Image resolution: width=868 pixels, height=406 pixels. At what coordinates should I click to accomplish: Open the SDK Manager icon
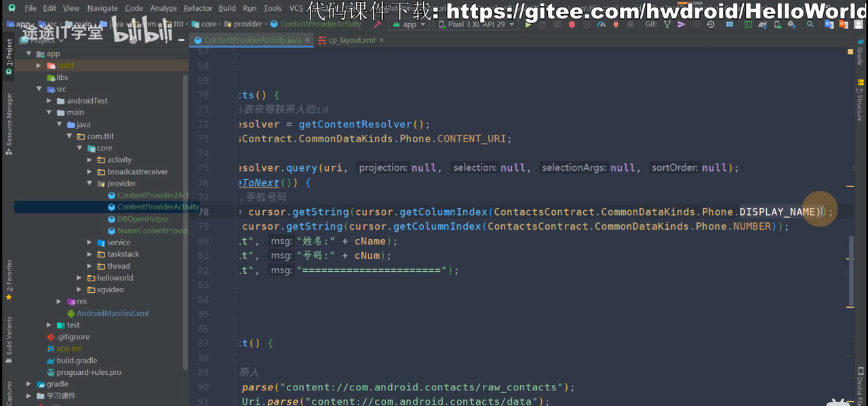[791, 24]
